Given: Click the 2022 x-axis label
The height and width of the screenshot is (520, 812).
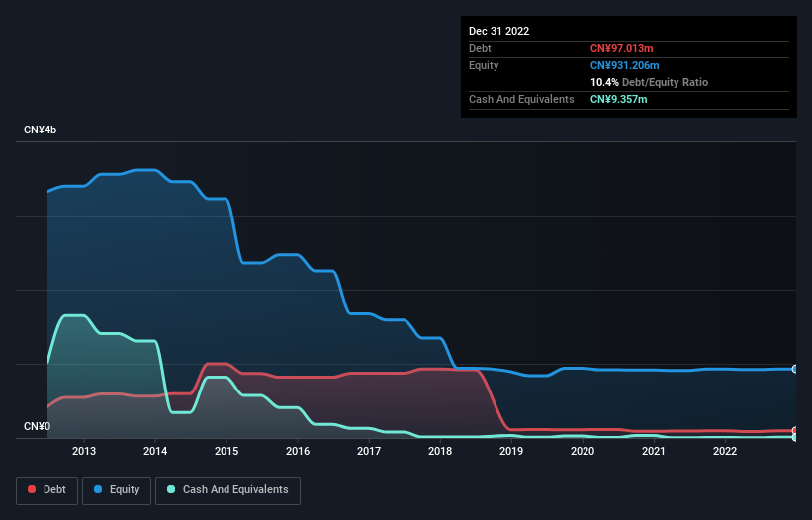Looking at the screenshot, I should point(725,451).
